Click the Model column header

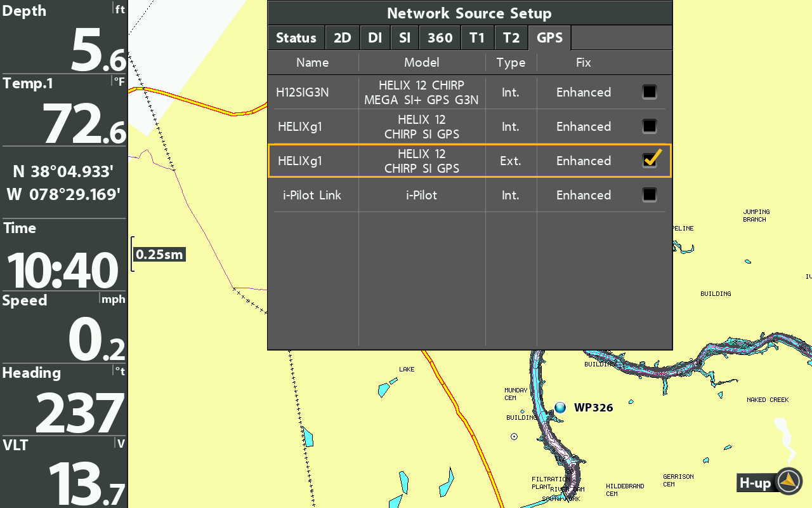[x=422, y=62]
